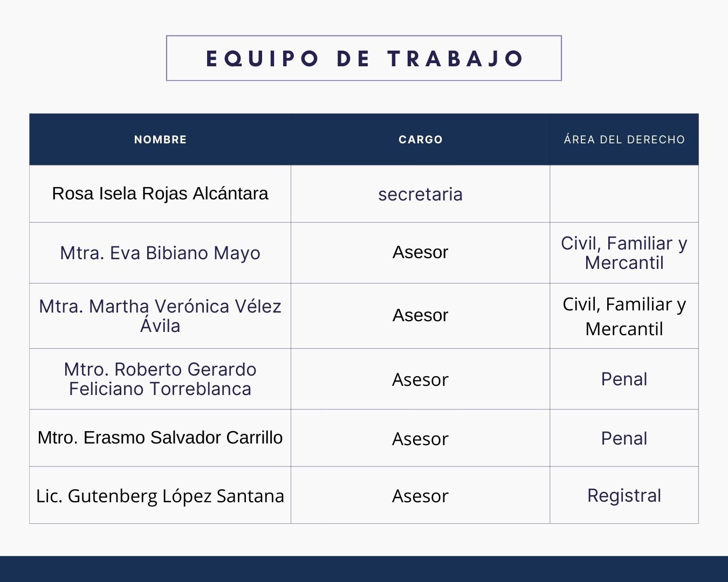Click the empty área cell beside secretaria
The image size is (728, 582).
624,194
